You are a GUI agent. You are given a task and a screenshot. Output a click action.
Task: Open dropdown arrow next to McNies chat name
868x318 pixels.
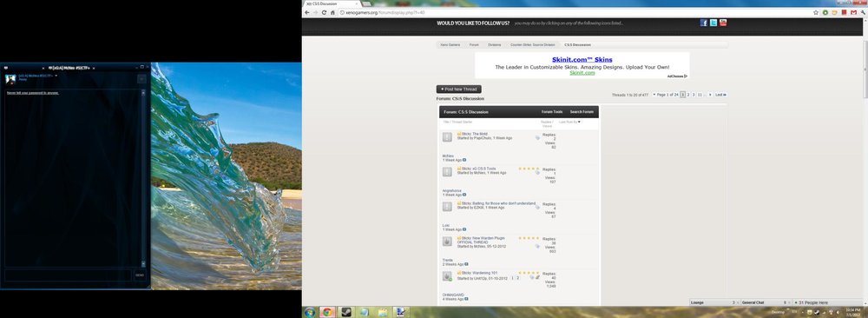pos(56,76)
